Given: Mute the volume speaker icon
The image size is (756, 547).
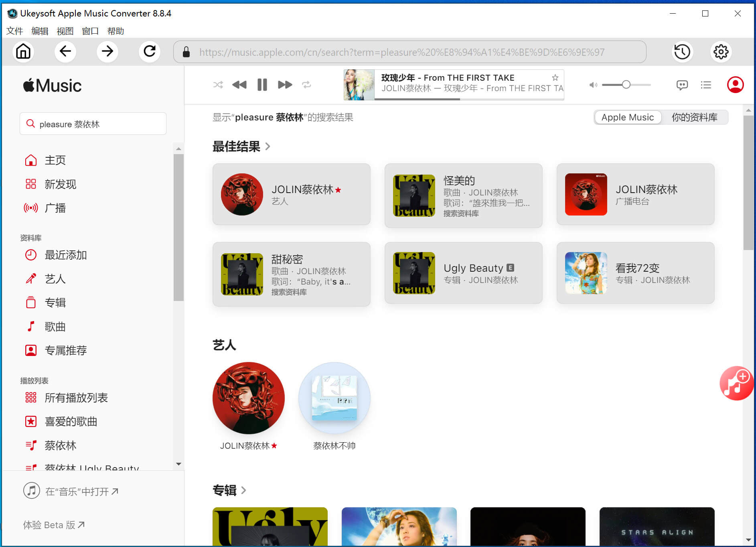Looking at the screenshot, I should [593, 85].
